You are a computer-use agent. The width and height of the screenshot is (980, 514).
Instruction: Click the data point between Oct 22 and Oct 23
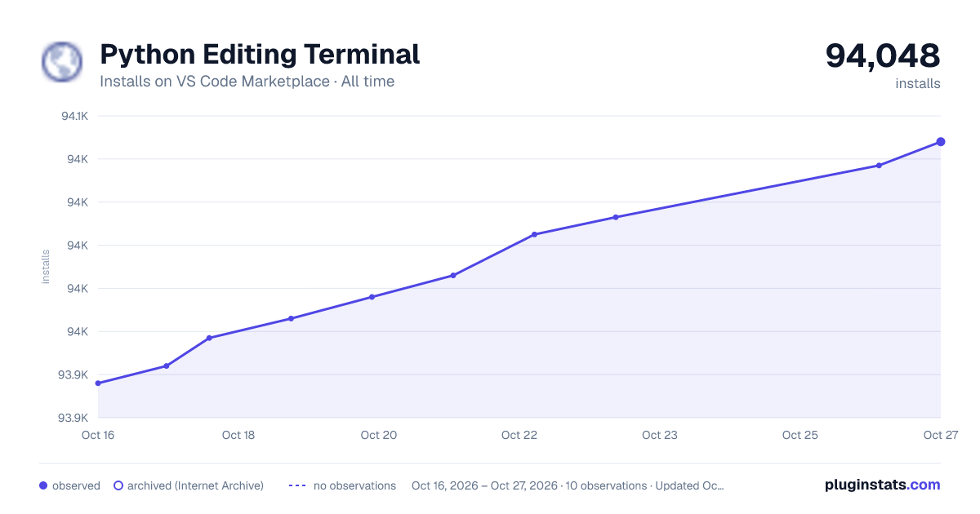pyautogui.click(x=616, y=217)
